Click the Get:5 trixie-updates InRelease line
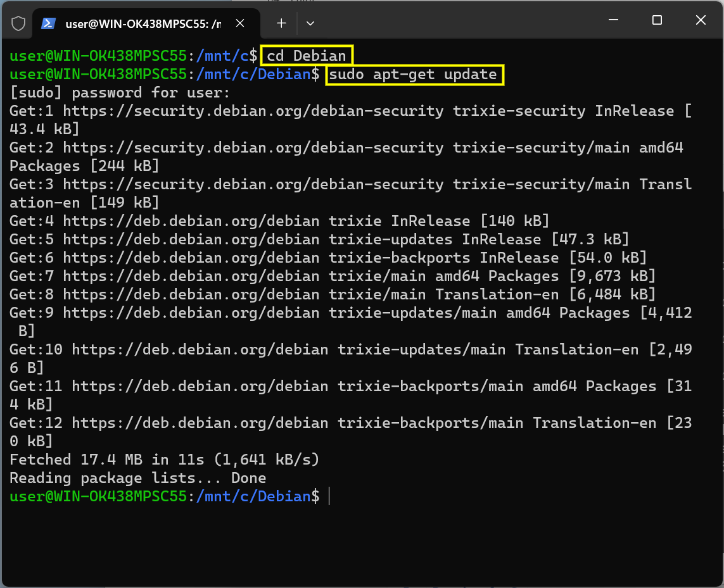 point(319,239)
